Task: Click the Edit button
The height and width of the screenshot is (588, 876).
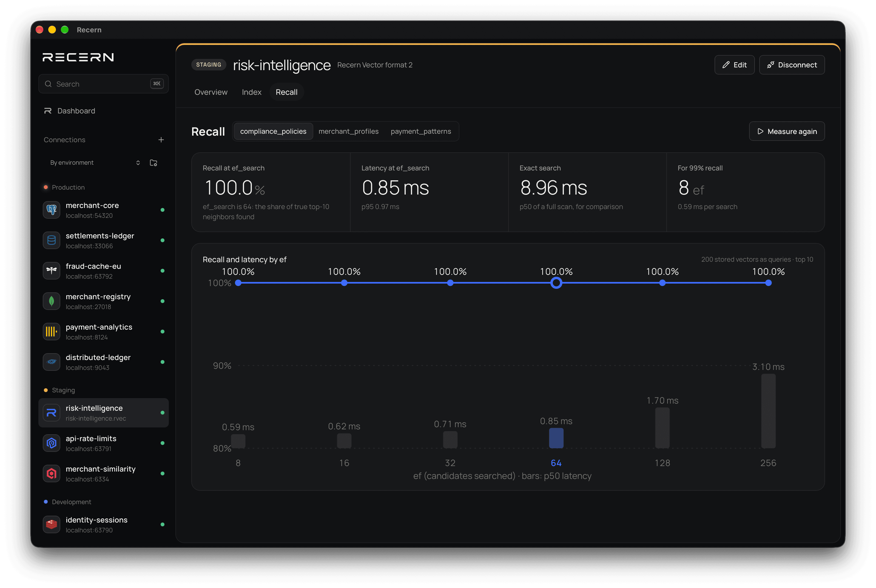Action: click(734, 65)
